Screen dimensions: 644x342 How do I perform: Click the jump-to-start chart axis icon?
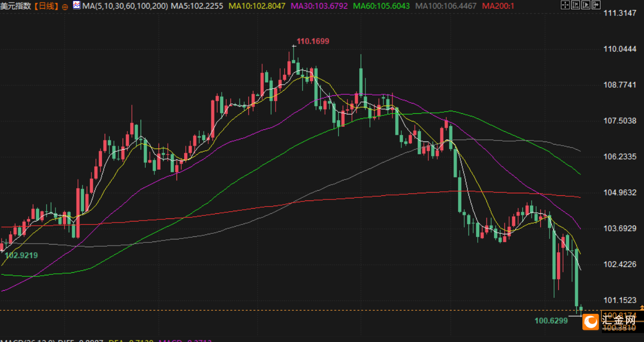point(575,5)
